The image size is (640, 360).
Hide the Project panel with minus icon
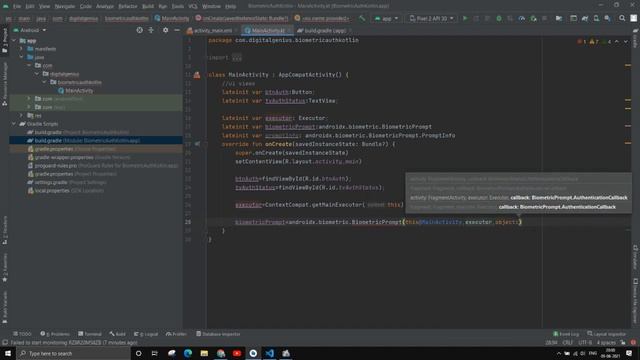click(177, 30)
